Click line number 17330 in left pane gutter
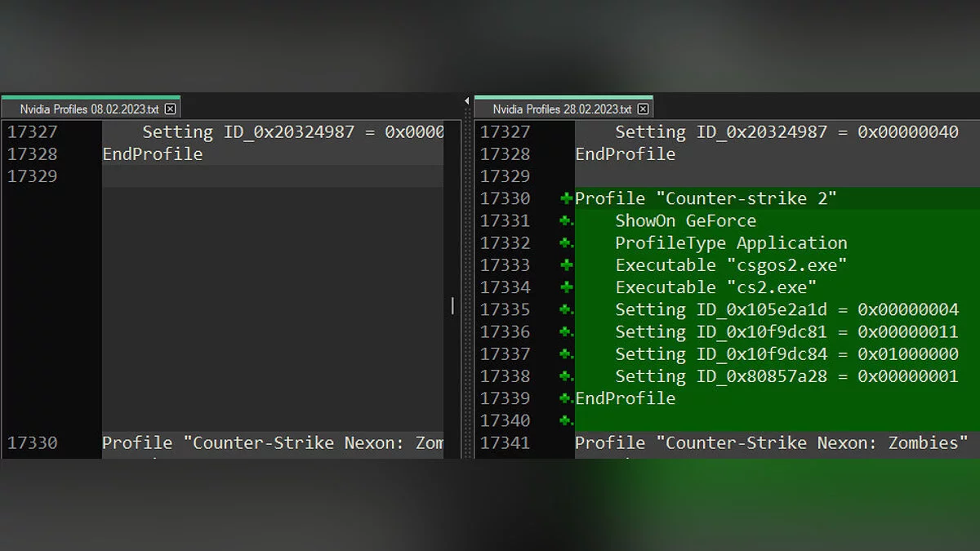 [x=33, y=442]
